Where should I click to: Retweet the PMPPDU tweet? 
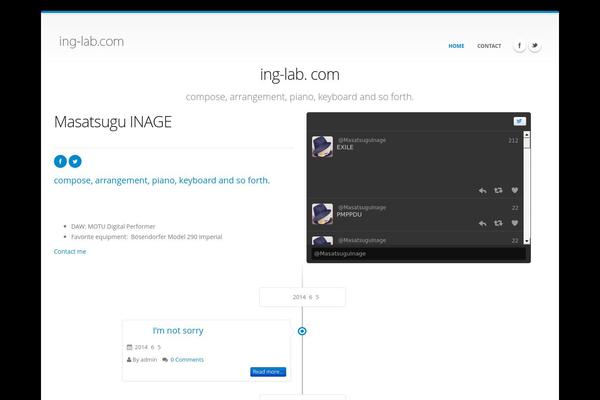498,223
